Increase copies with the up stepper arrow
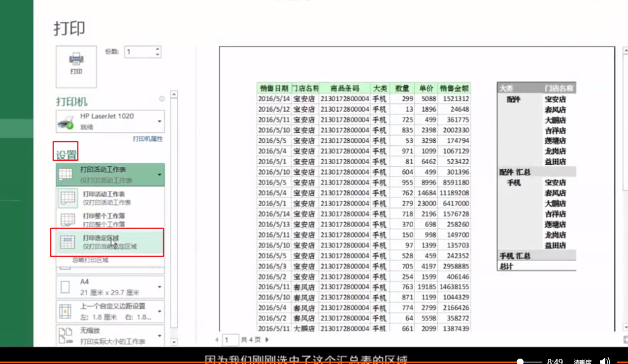 158,49
